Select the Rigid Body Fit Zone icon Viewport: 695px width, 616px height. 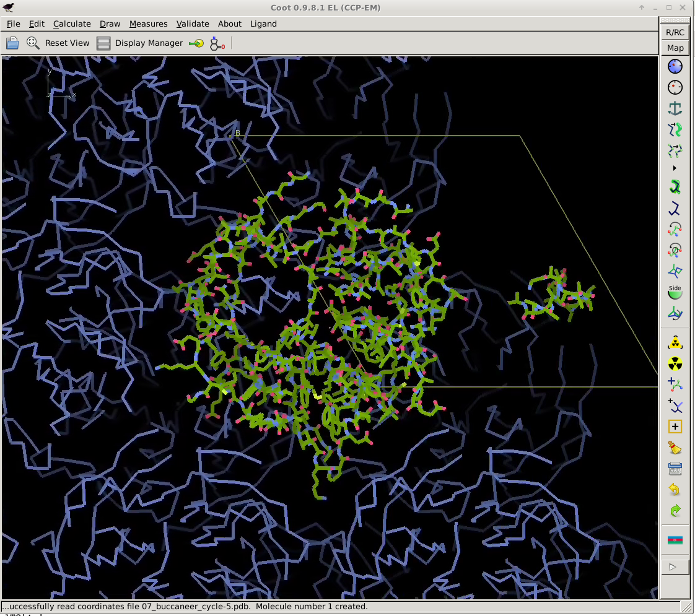pyautogui.click(x=675, y=129)
